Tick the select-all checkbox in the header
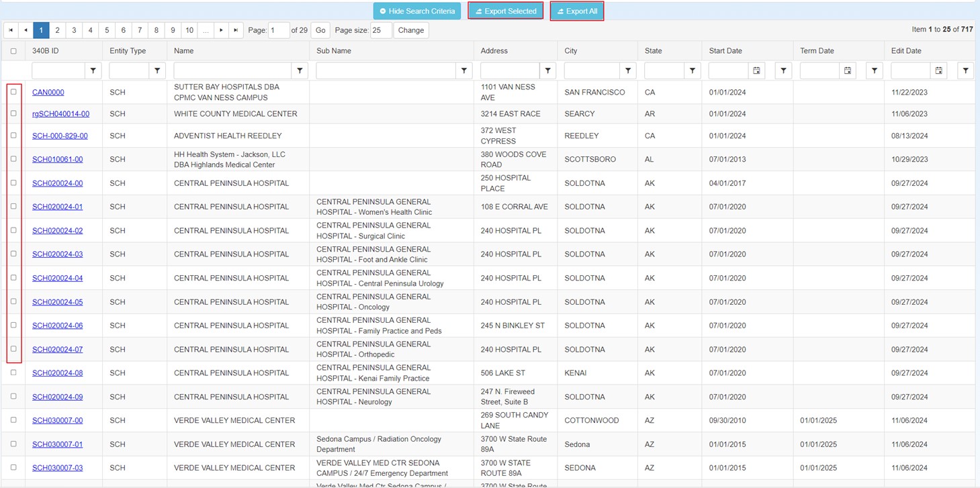The height and width of the screenshot is (488, 980). click(13, 51)
